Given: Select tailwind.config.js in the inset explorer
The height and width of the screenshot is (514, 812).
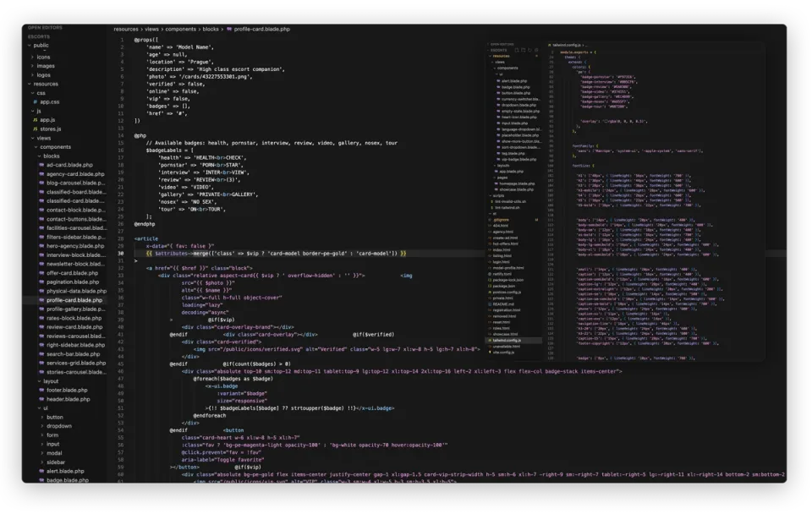Looking at the screenshot, I should coord(507,341).
